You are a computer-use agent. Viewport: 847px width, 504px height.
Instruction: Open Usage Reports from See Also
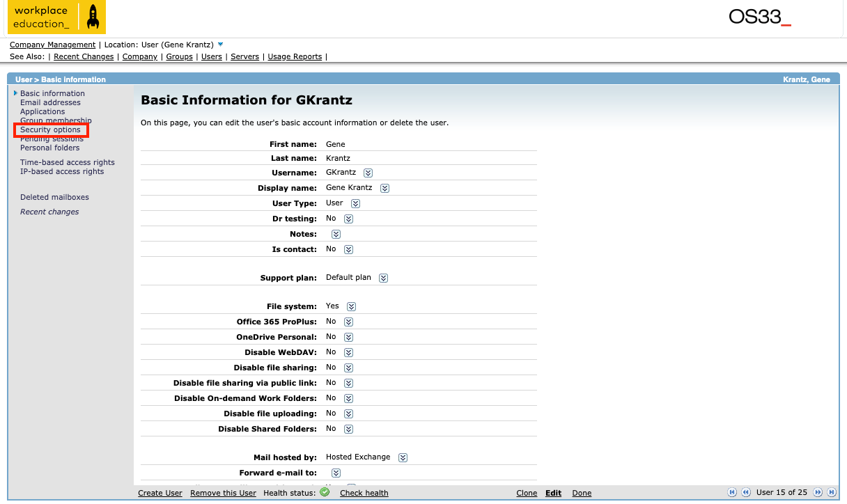[295, 56]
